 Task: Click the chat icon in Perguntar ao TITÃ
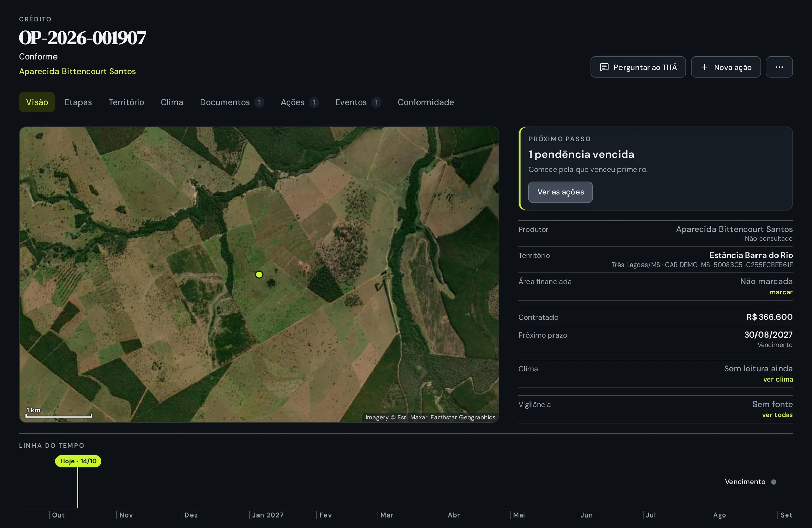point(604,67)
